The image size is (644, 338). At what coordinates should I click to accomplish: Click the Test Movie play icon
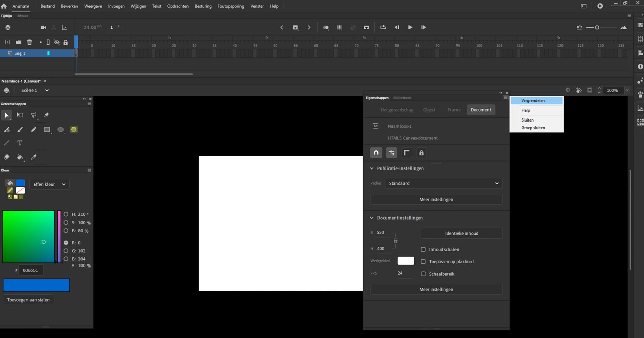(x=600, y=6)
